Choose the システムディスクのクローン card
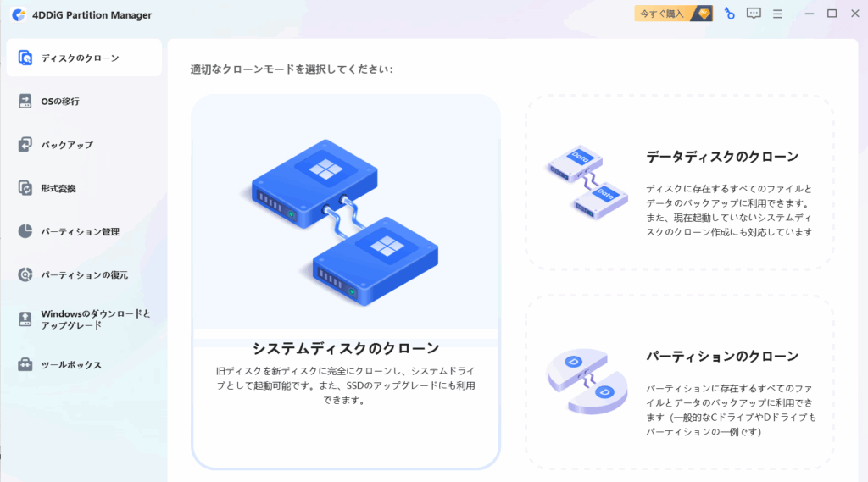Viewport: 868px width, 482px height. coord(346,282)
